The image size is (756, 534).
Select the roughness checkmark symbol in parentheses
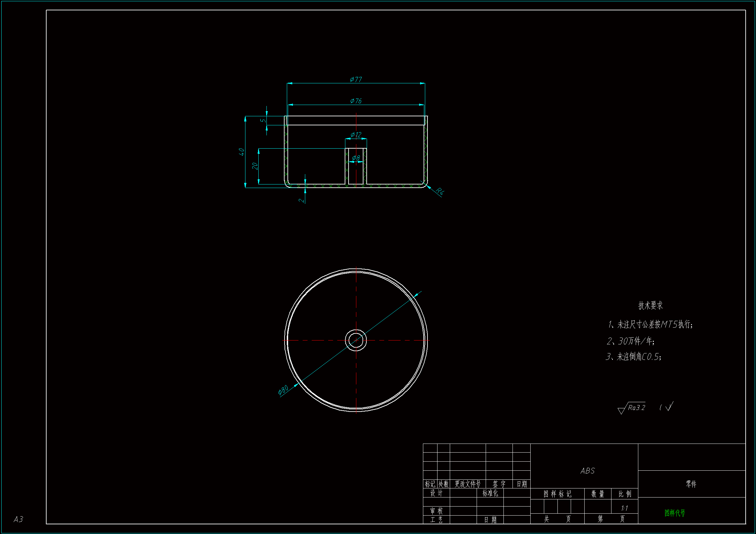coord(669,407)
